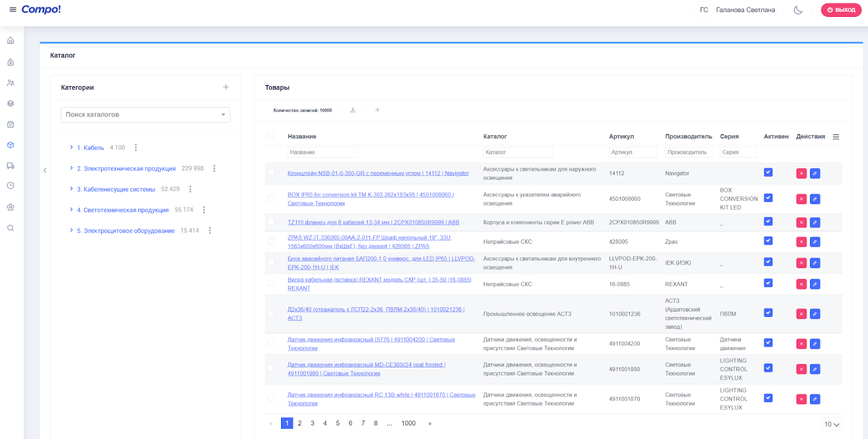Image resolution: width=868 pixels, height=439 pixels.
Task: Delete the Кронштейн NSB-01-0-350-GR product
Action: click(801, 174)
